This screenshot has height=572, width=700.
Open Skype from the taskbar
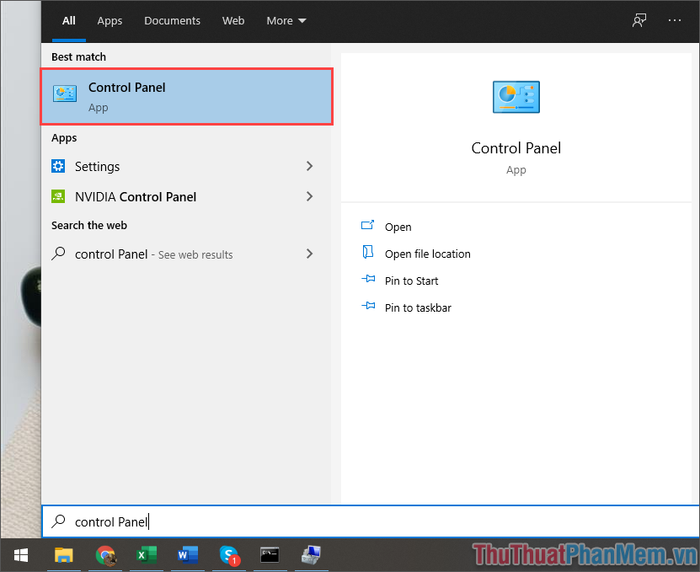point(229,555)
